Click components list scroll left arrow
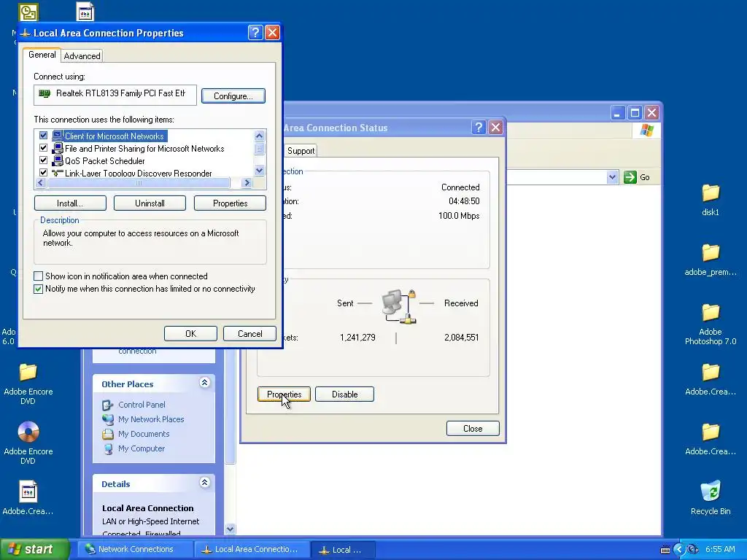Screen dimensions: 747x560 click(40, 182)
